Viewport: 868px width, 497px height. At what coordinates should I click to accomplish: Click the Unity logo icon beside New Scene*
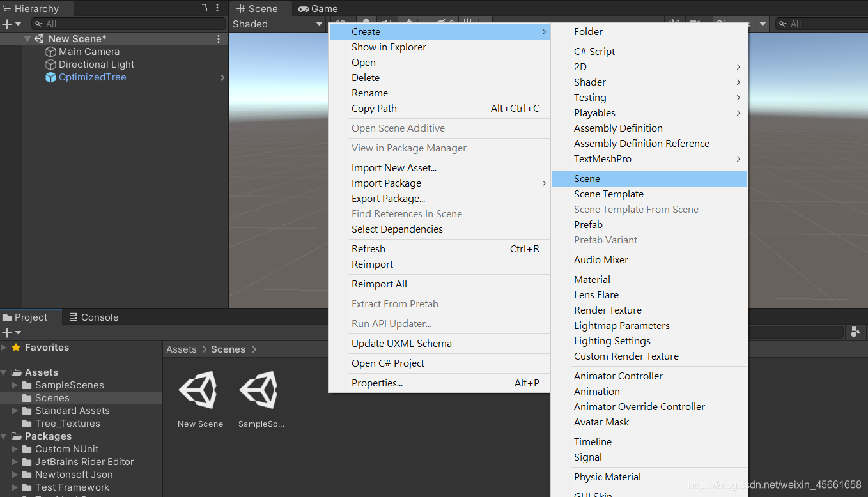[x=39, y=39]
